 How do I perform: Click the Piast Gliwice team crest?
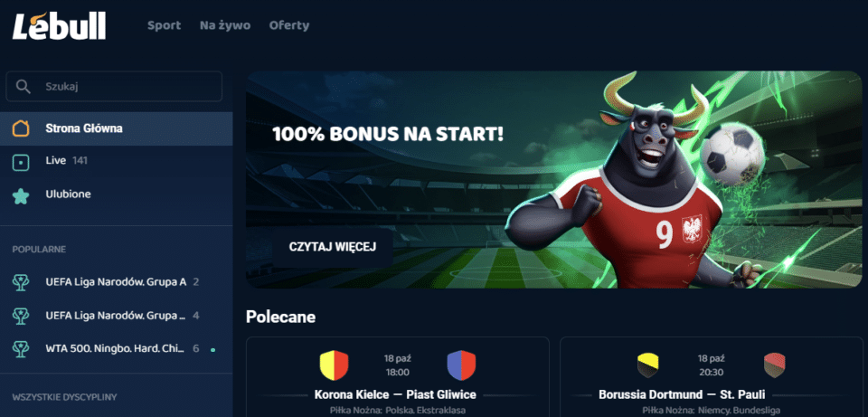[x=461, y=365]
